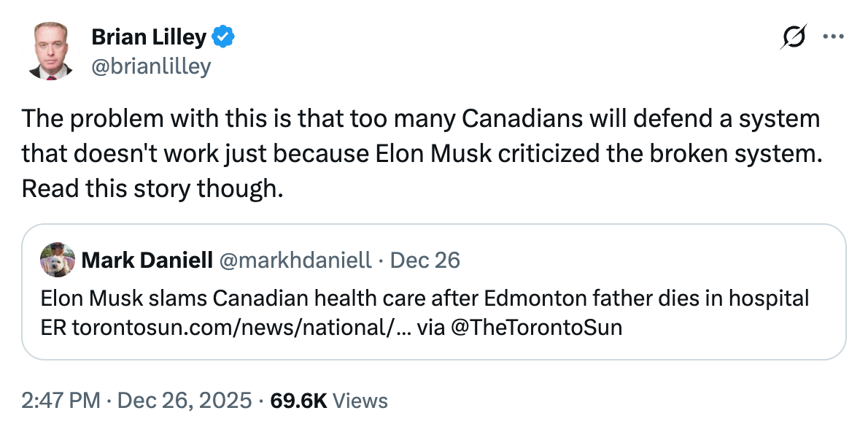Image resolution: width=868 pixels, height=432 pixels.
Task: Click Mark Daniell's small avatar
Action: tap(58, 259)
